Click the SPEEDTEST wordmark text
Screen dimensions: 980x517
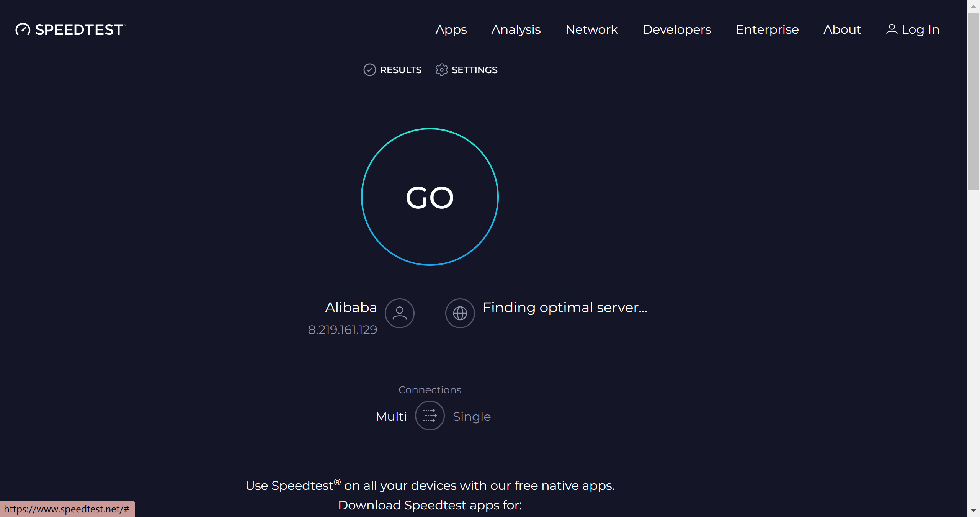pyautogui.click(x=80, y=29)
